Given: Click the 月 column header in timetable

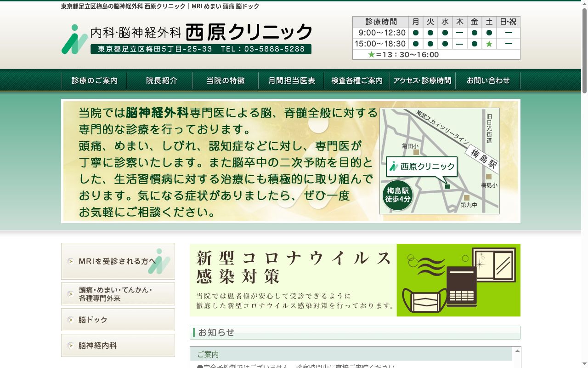Looking at the screenshot, I should pyautogui.click(x=416, y=22).
